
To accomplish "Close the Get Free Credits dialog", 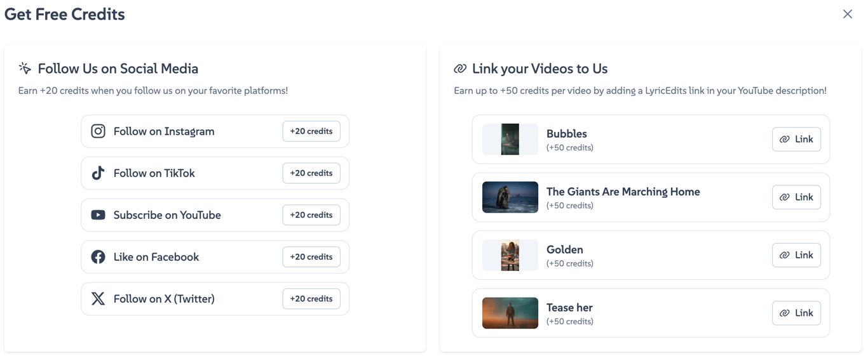I will coord(848,14).
